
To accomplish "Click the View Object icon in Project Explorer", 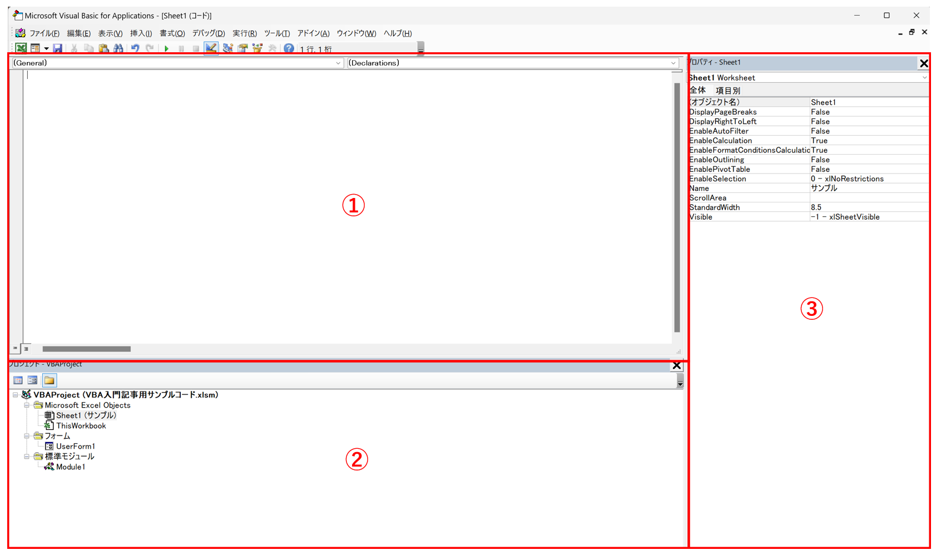I will (32, 380).
